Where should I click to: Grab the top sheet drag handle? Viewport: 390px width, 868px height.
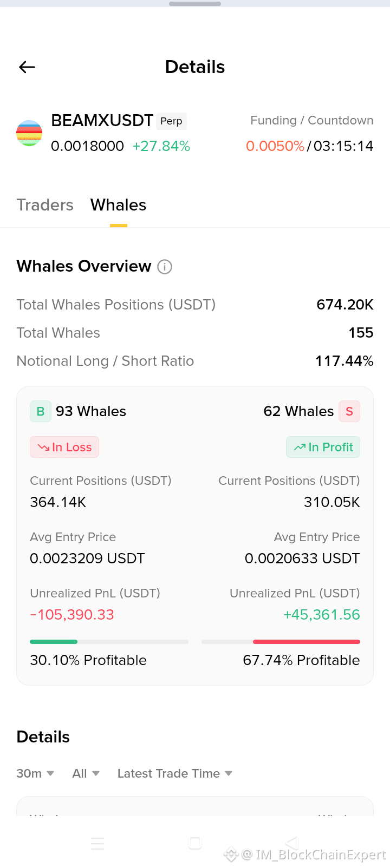pos(195,4)
